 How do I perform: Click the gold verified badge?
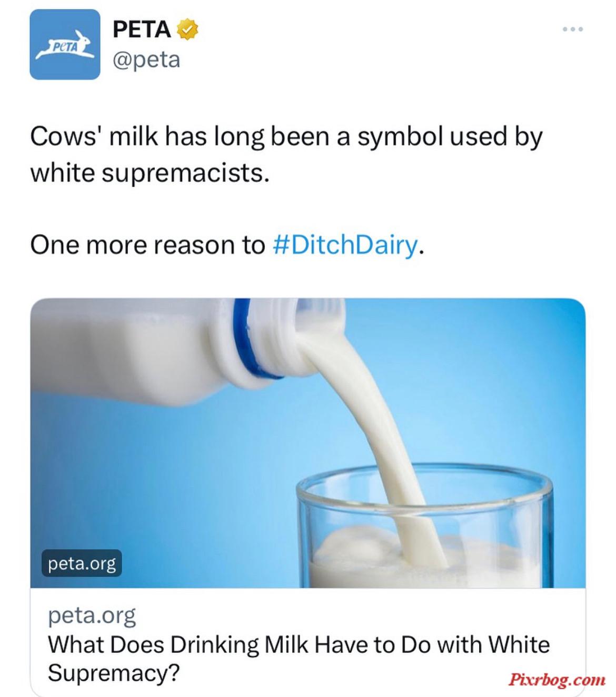coord(186,29)
